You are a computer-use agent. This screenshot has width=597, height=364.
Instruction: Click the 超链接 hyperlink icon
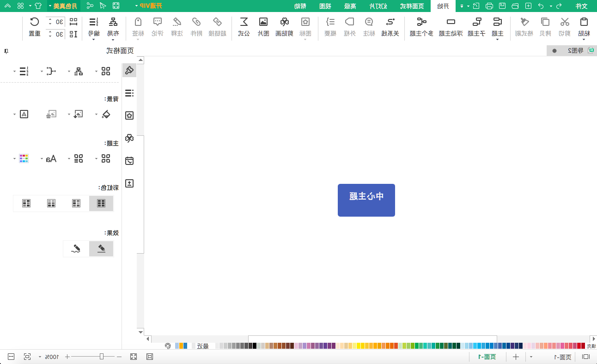[217, 22]
